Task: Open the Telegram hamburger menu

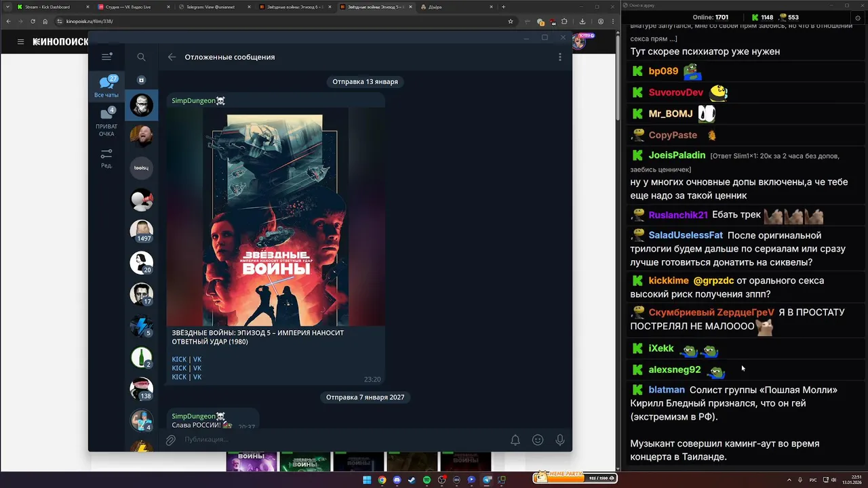Action: click(106, 57)
